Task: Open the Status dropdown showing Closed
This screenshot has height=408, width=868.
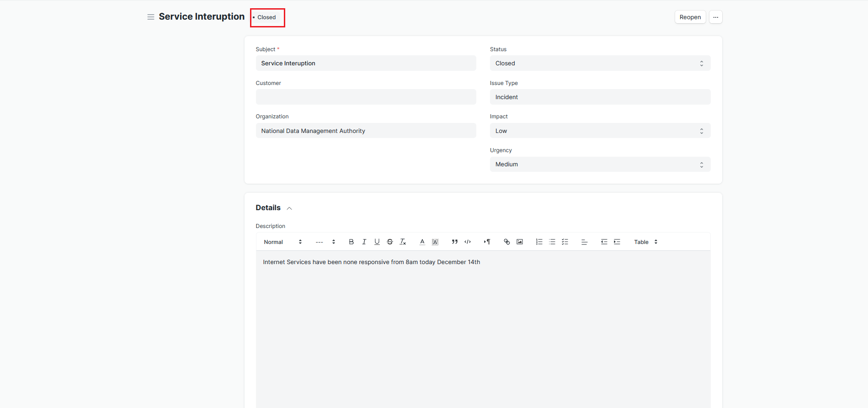Action: 600,63
